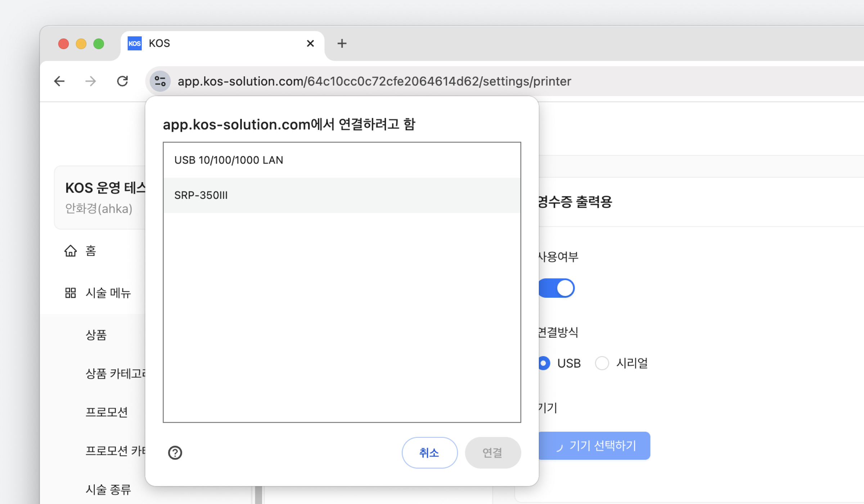
Task: Open 프로모션 sidebar menu item
Action: click(x=107, y=412)
